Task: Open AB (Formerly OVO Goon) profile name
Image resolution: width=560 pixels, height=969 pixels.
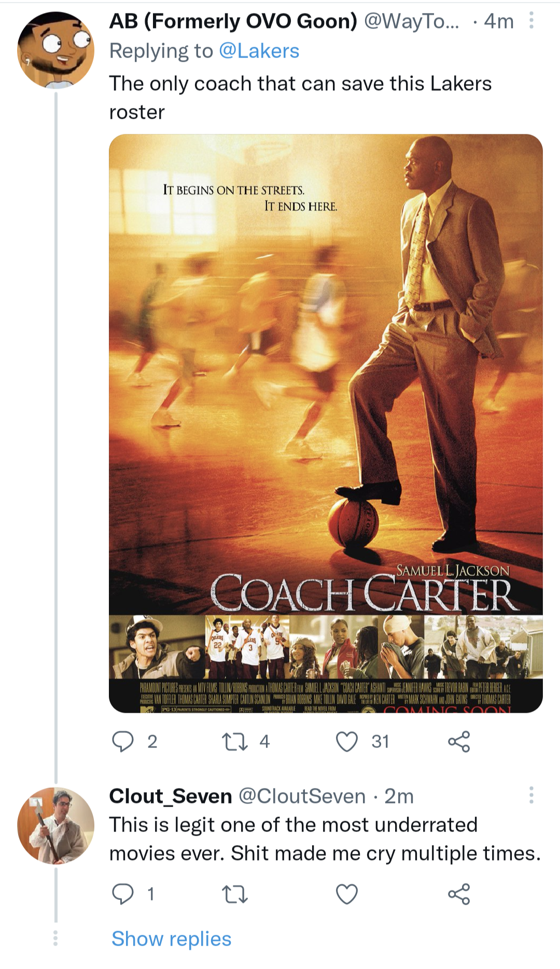Action: (233, 21)
